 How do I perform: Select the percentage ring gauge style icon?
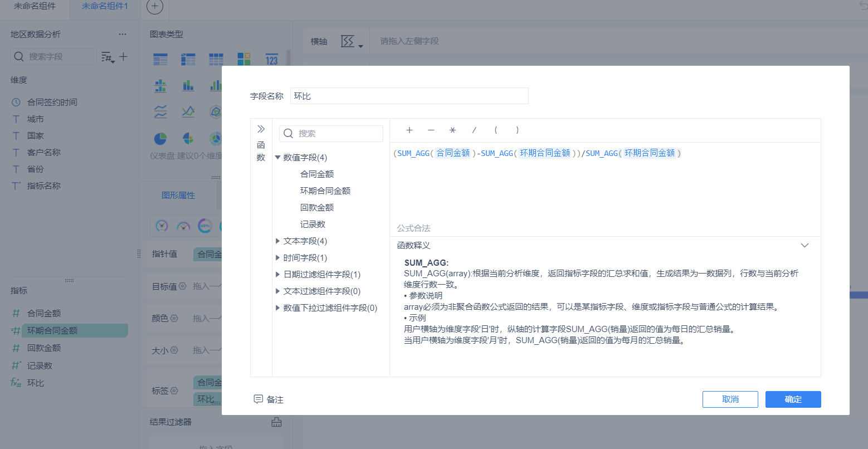point(205,226)
